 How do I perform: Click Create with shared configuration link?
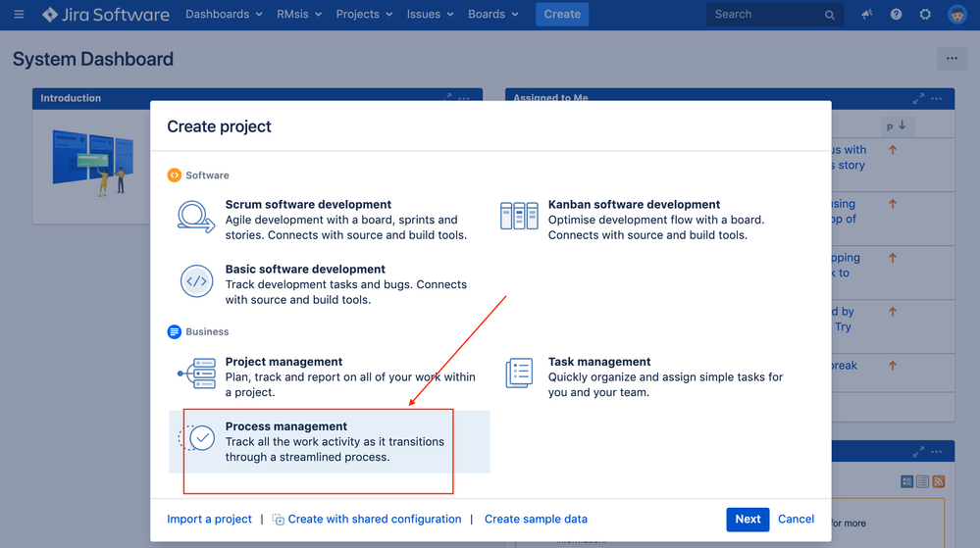click(x=367, y=520)
